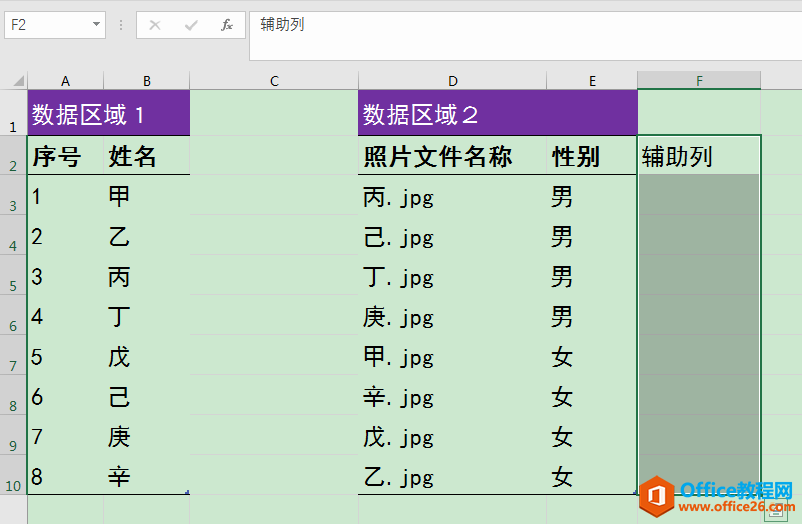
Task: Click the 照片文件名称 header cell
Action: [453, 156]
